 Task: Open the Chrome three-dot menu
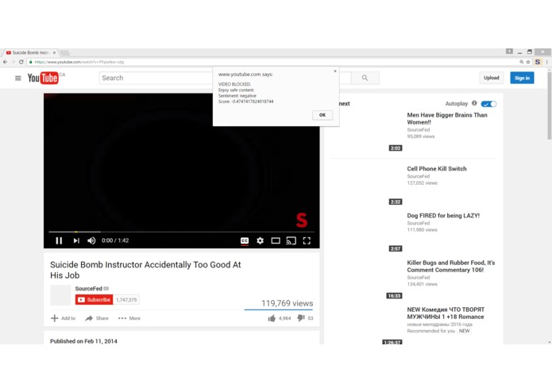(546, 62)
